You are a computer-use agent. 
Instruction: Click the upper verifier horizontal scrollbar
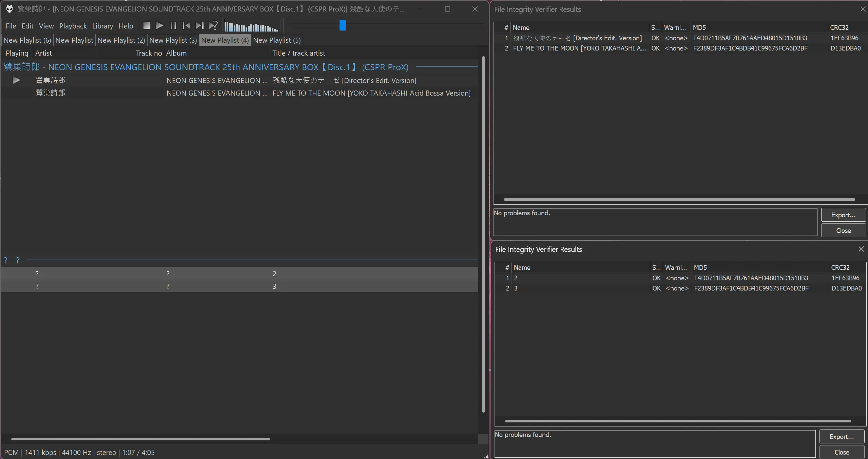point(679,199)
